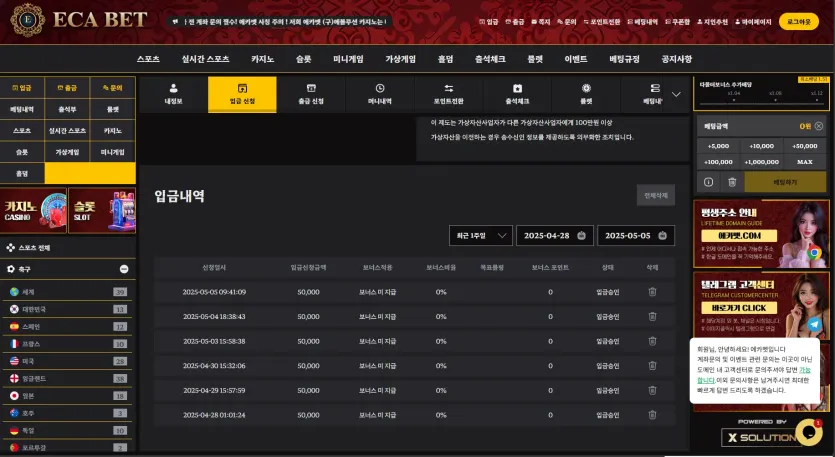Open 머니내역 clock icon tab
Viewport: 835px width, 457px height.
point(380,94)
